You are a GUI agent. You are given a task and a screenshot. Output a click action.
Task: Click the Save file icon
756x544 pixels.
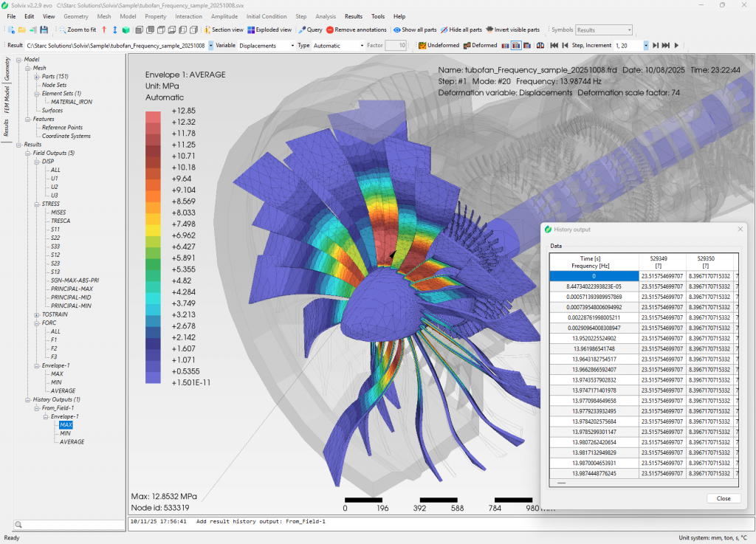pyautogui.click(x=44, y=30)
